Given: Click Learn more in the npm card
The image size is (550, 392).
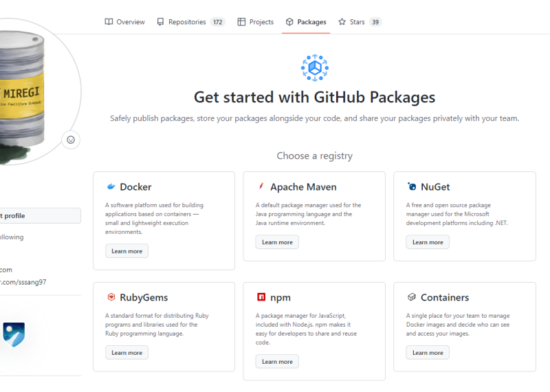Looking at the screenshot, I should (x=277, y=361).
